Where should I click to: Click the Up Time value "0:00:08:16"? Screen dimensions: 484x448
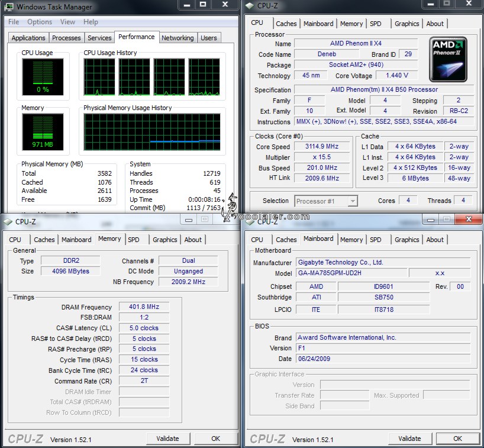[204, 199]
